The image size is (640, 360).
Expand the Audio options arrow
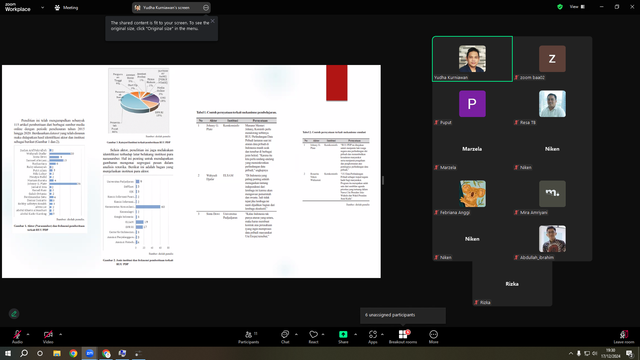coord(28,334)
